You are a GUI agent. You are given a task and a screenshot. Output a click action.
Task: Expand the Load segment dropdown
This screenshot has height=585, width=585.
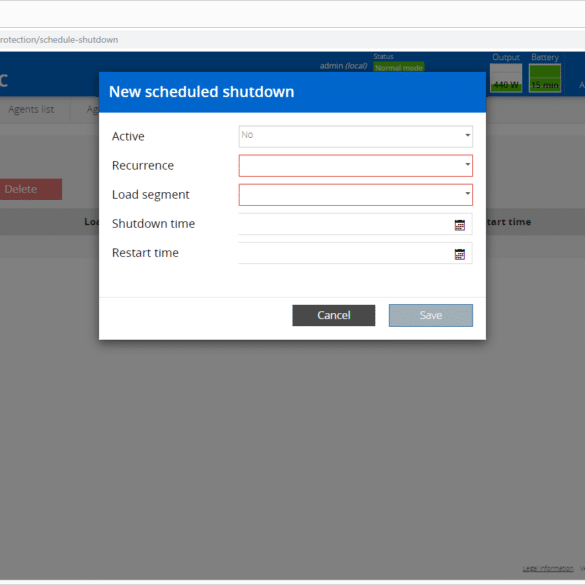356,194
